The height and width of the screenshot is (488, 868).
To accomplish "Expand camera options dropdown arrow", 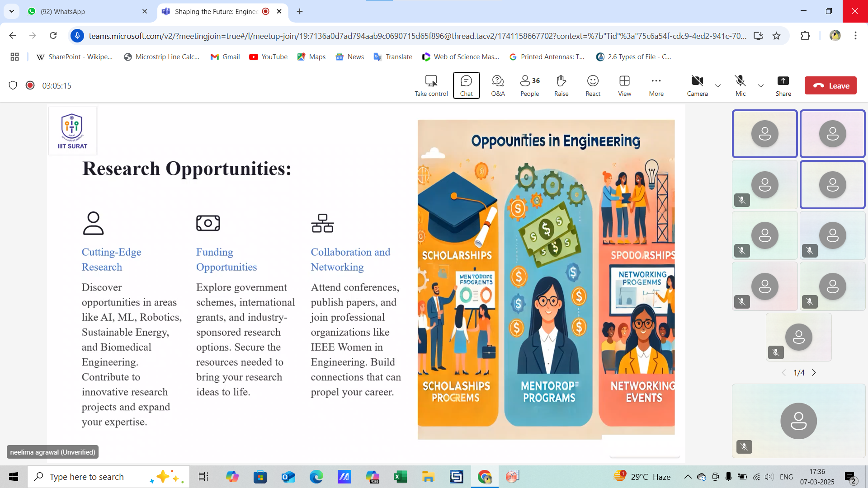I will click(718, 85).
